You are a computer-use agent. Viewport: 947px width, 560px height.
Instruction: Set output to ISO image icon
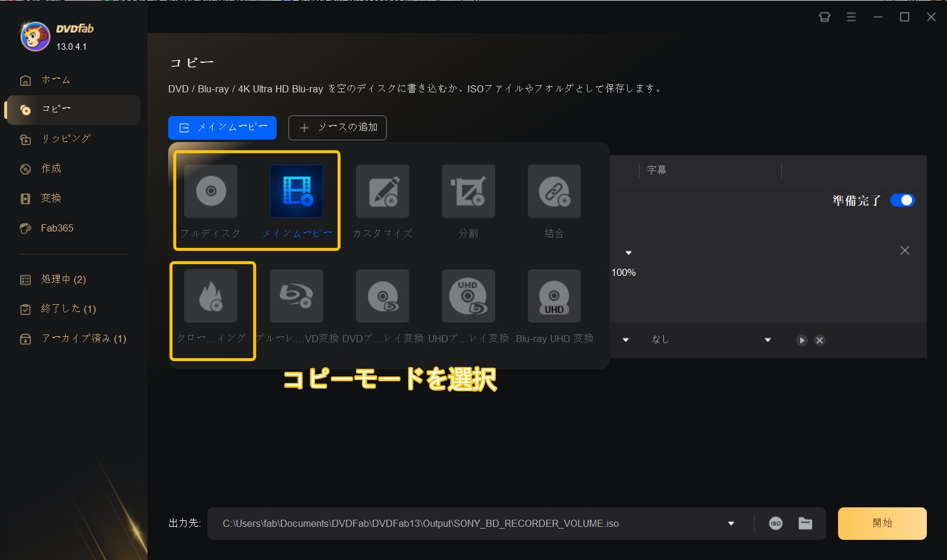point(776,523)
